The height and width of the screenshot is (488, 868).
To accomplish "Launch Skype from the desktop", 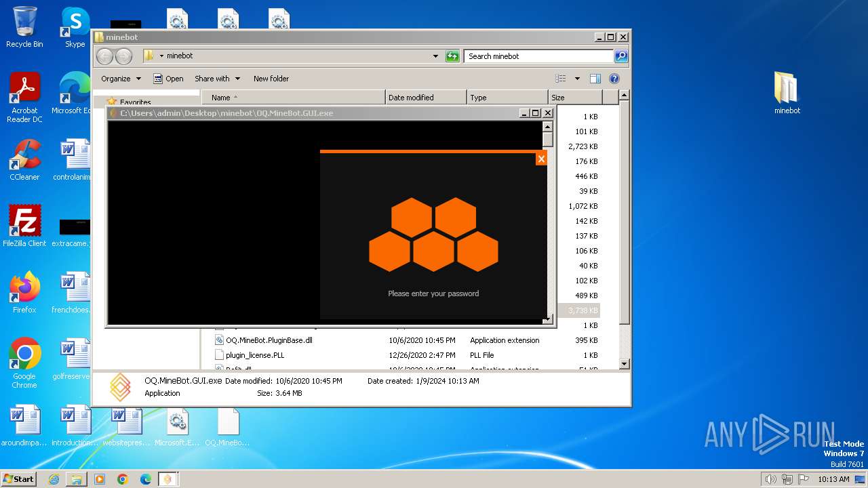I will coord(75,27).
